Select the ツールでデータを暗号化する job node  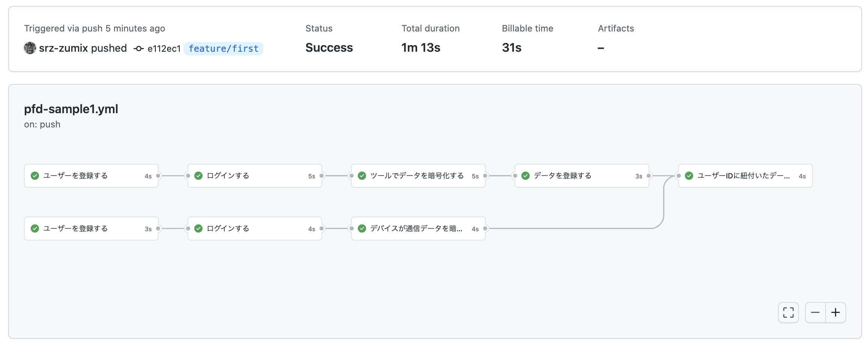tap(417, 175)
